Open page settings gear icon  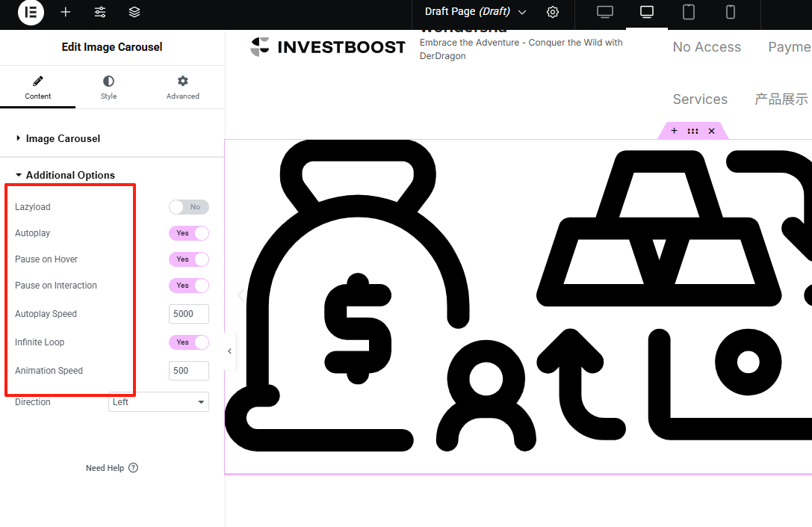click(x=553, y=12)
